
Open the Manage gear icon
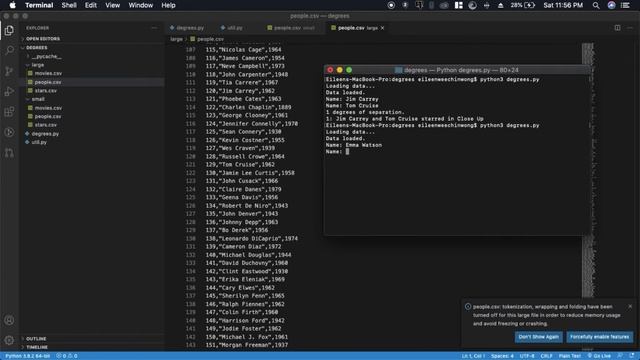(9, 340)
